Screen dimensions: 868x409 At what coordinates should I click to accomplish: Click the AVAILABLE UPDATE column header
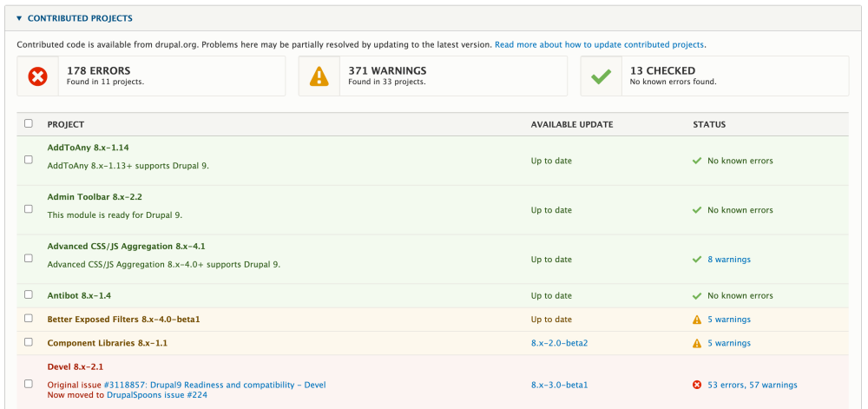(x=572, y=124)
